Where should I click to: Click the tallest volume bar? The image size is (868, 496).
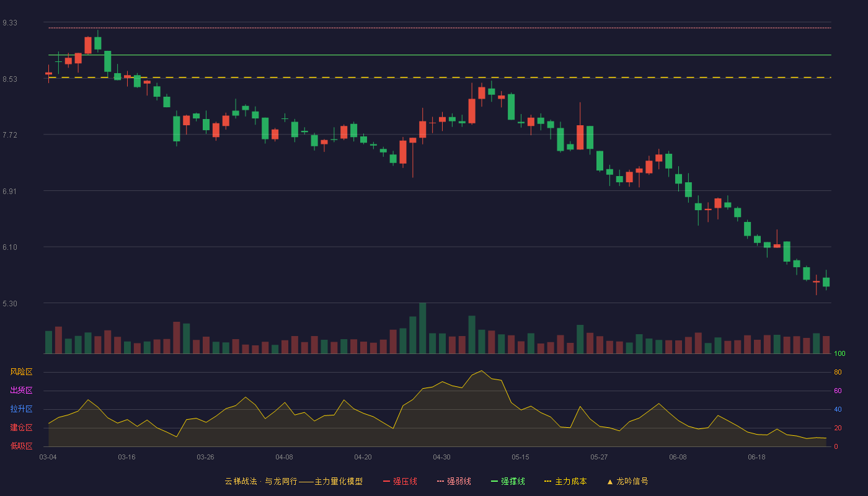click(423, 329)
